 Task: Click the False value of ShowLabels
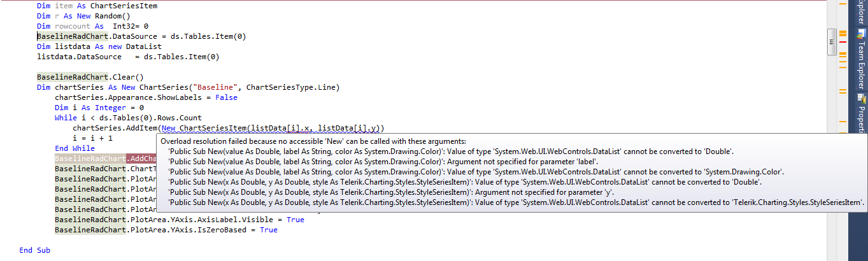227,97
